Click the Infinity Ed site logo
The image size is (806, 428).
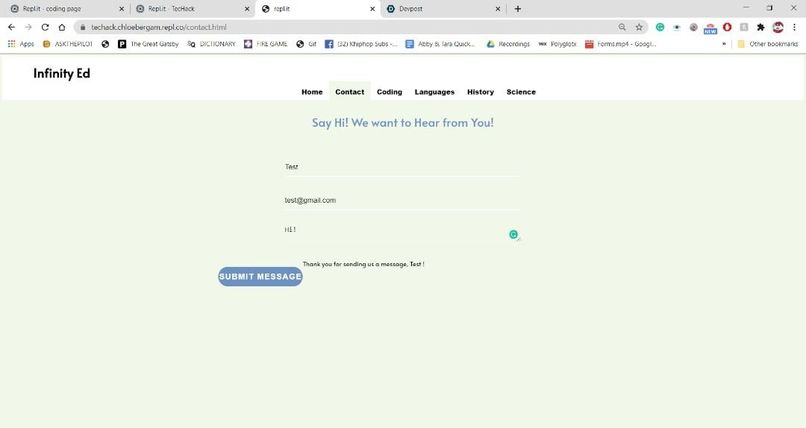tap(62, 73)
